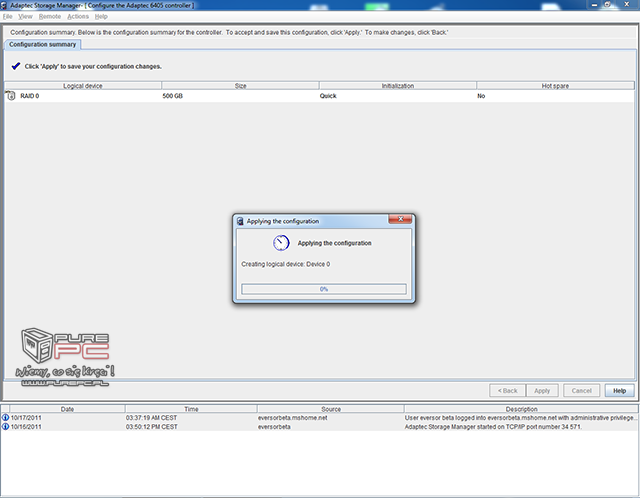Click the eversorbeta.mshome.net source cell
This screenshot has height=498, width=640.
tap(292, 418)
